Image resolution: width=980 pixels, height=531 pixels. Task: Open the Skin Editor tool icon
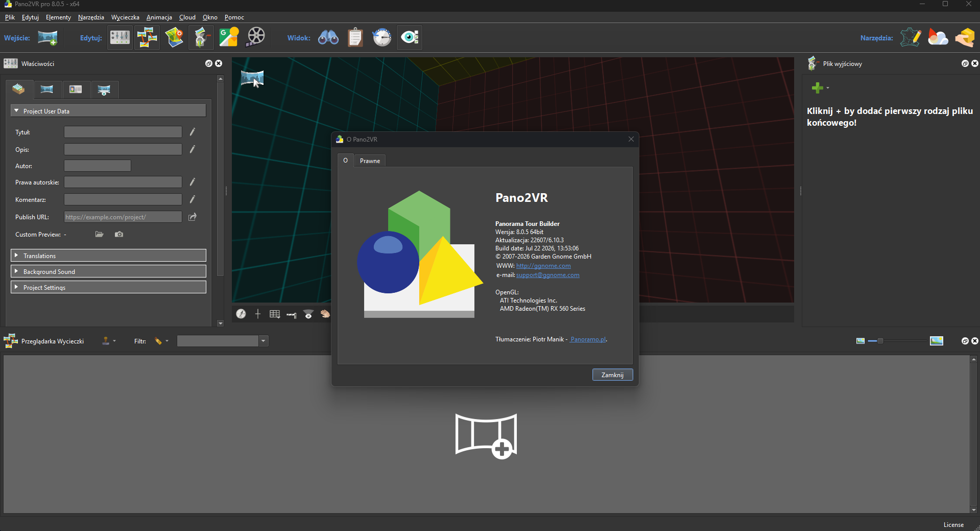[x=911, y=38]
